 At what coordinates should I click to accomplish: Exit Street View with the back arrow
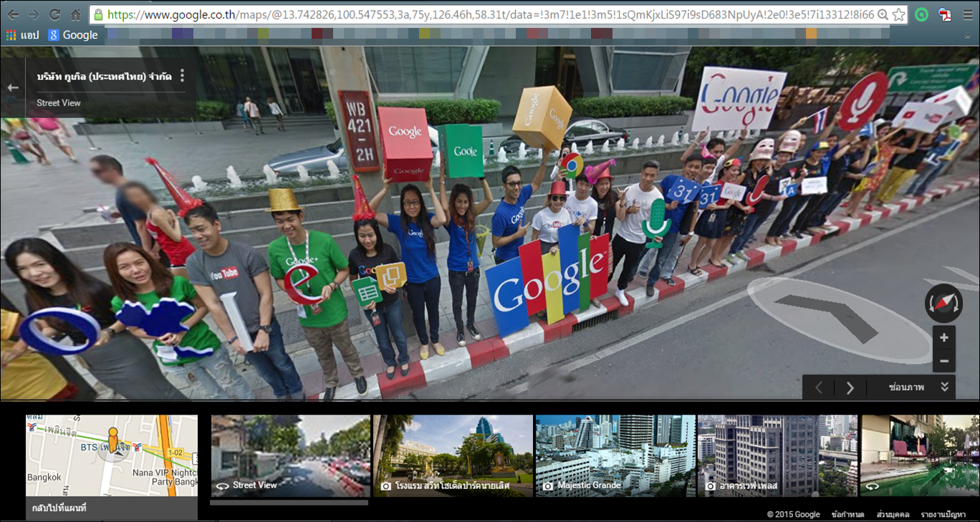click(x=13, y=87)
